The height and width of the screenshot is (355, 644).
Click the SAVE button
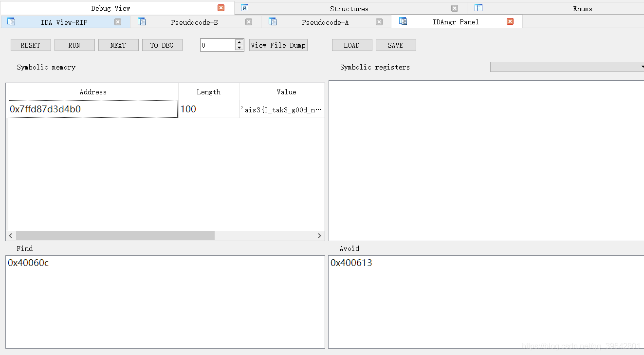pos(396,45)
